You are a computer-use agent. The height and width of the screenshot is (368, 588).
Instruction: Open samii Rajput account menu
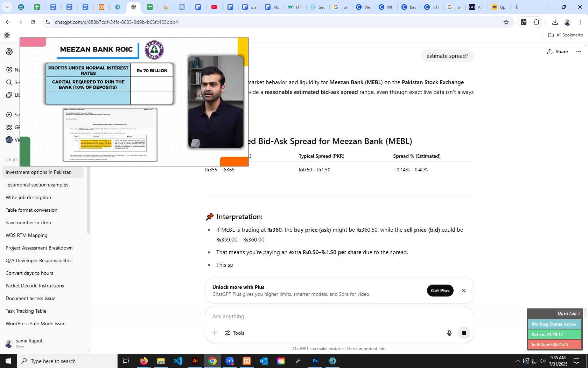pos(43,343)
